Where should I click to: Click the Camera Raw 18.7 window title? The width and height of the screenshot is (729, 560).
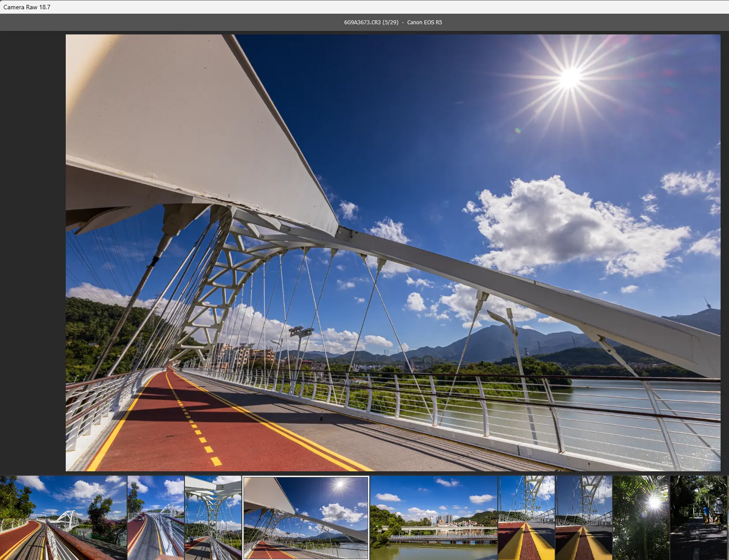(27, 7)
